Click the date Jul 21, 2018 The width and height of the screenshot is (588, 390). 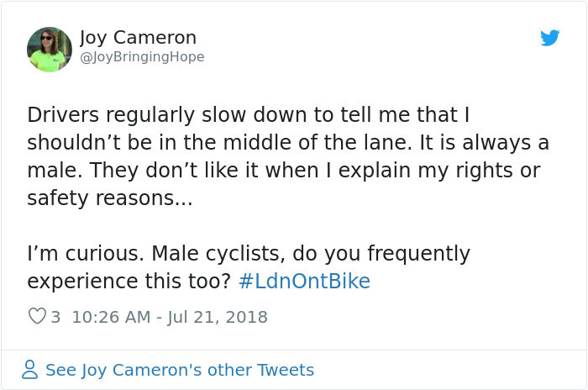coord(216,317)
